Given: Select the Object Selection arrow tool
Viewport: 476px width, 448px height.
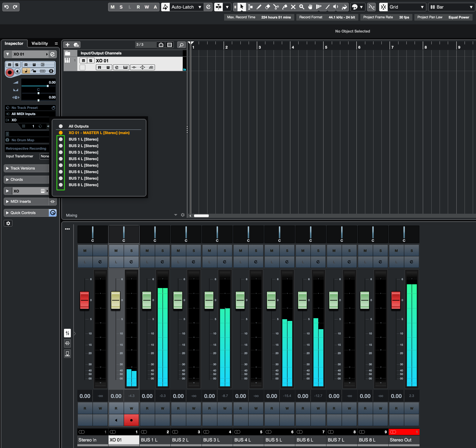Looking at the screenshot, I should (x=242, y=7).
